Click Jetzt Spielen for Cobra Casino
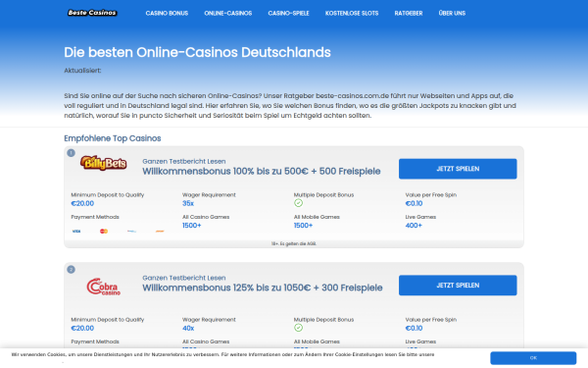Viewport: 588px width, 368px height. tap(458, 285)
